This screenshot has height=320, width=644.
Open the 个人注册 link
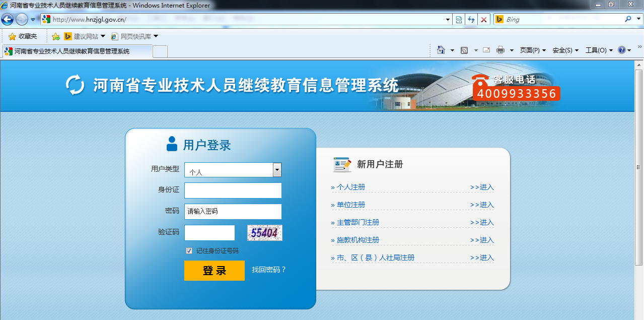[351, 187]
